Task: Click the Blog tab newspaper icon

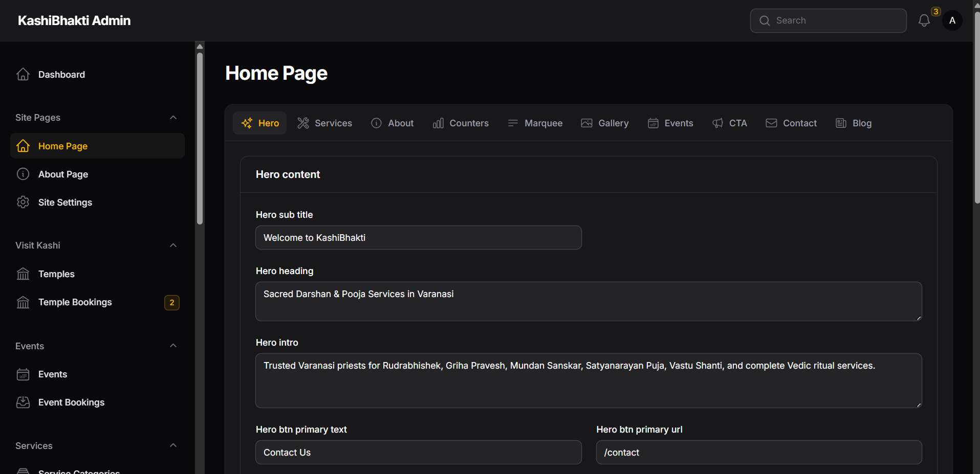Action: point(841,123)
